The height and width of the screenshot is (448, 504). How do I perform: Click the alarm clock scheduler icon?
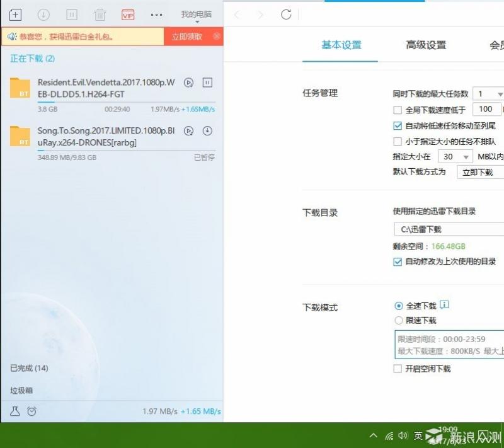[32, 411]
